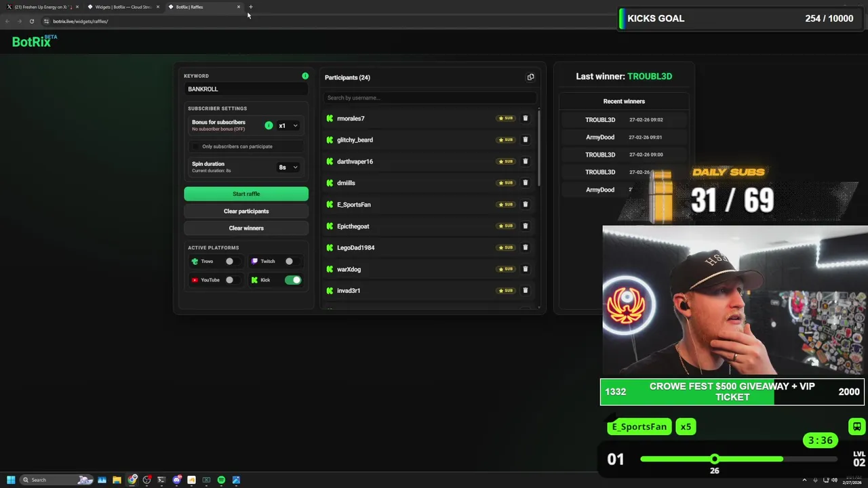Open the subscriber bonus x1 dropdown
868x488 pixels.
click(288, 125)
